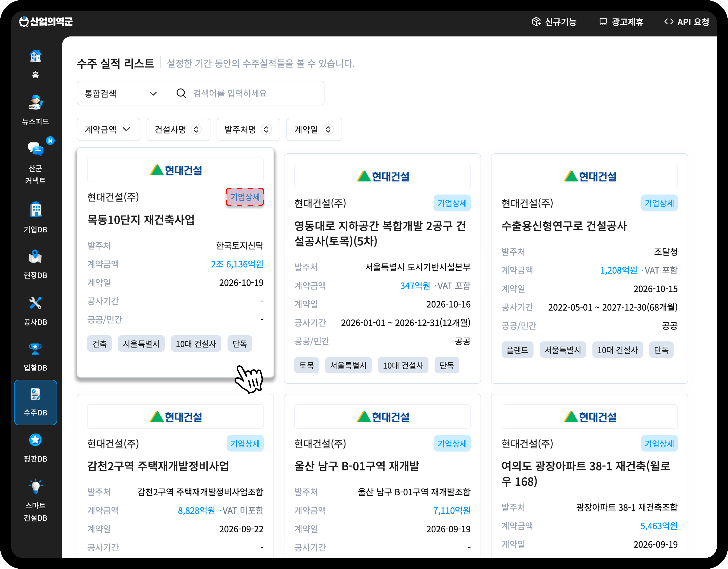Click 기업상세 on 목동10단지 재건축사업 card
728x569 pixels.
coord(245,197)
